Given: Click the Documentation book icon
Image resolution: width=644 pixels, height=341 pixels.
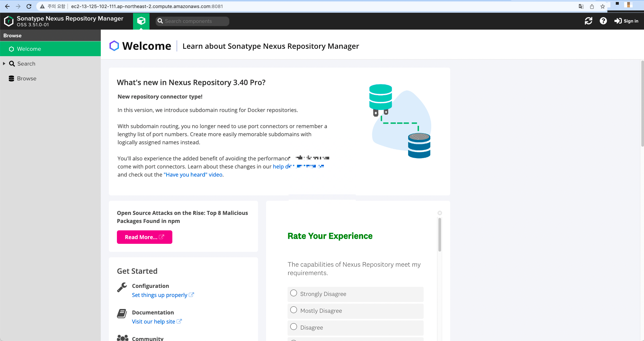Looking at the screenshot, I should tap(122, 313).
